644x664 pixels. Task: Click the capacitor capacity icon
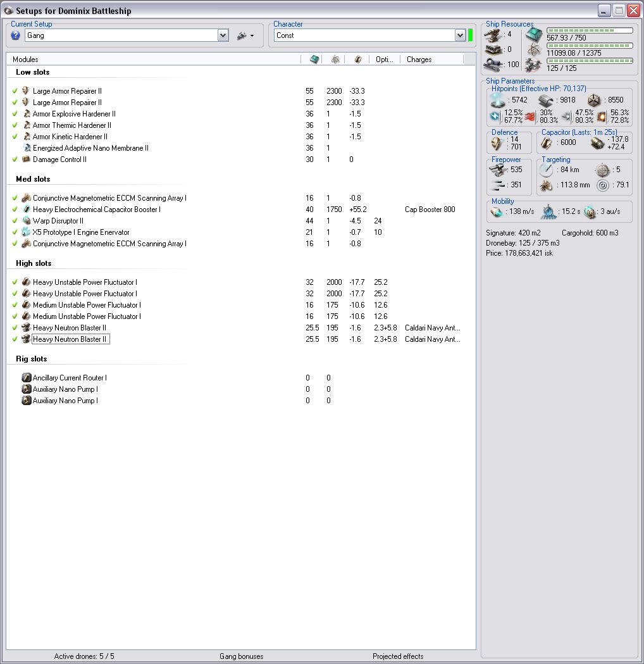[x=546, y=143]
